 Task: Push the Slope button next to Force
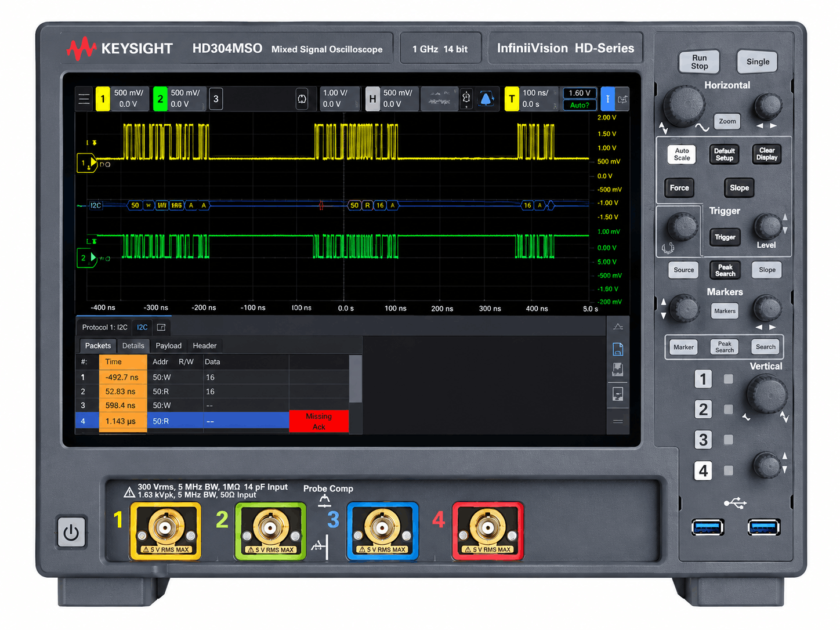(739, 188)
